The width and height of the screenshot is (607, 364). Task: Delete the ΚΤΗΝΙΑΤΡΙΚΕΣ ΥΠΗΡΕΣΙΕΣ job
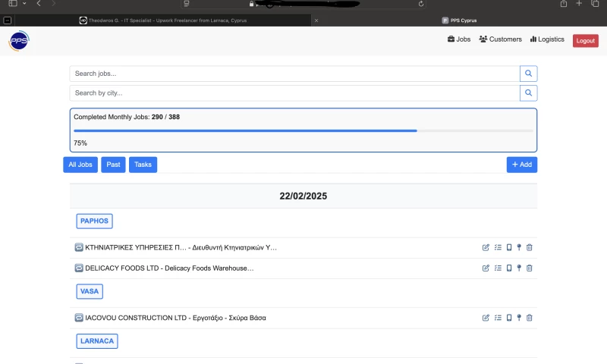coord(529,247)
